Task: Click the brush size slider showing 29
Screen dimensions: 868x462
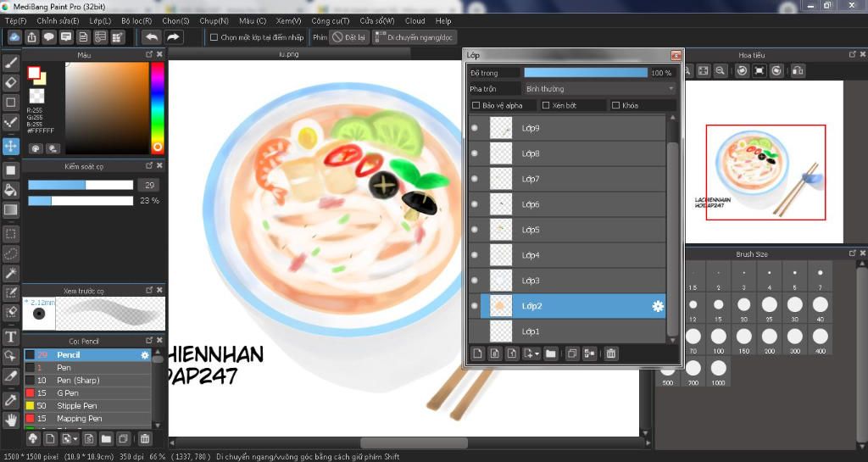Action: 81,185
